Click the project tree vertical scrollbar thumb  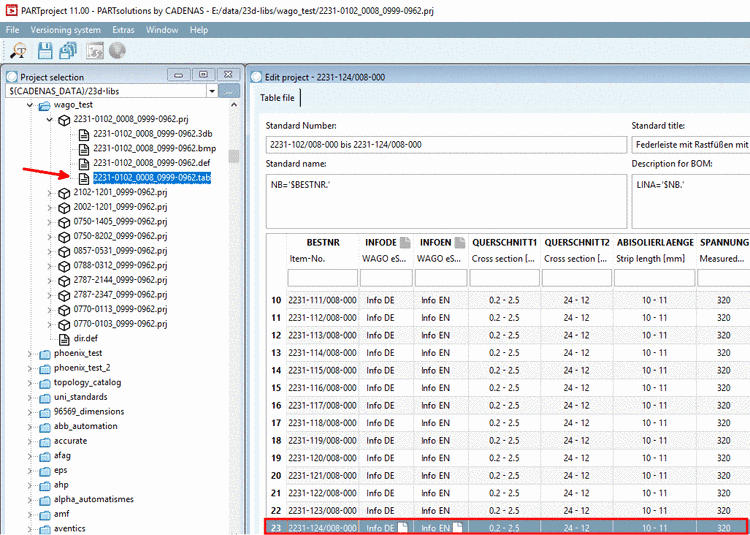point(234,156)
